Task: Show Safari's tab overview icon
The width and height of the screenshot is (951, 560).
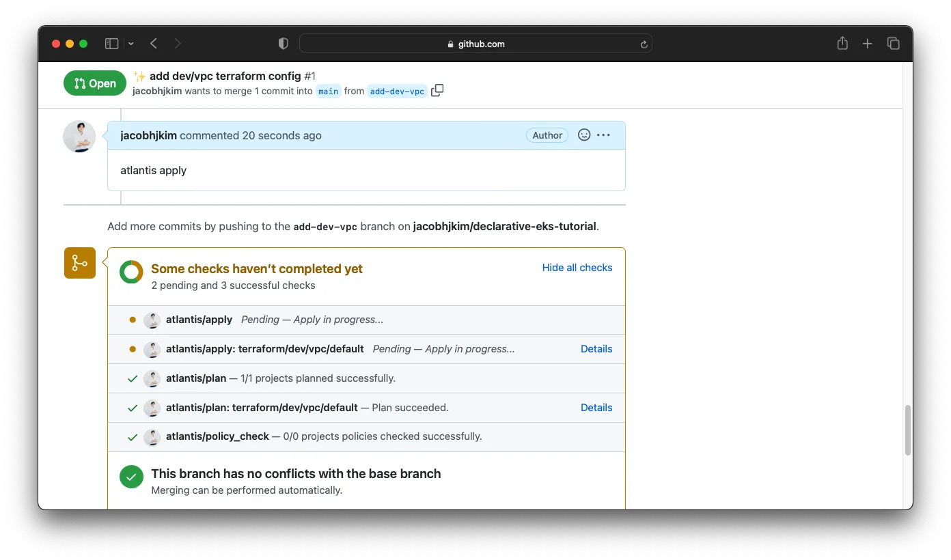Action: (x=893, y=44)
